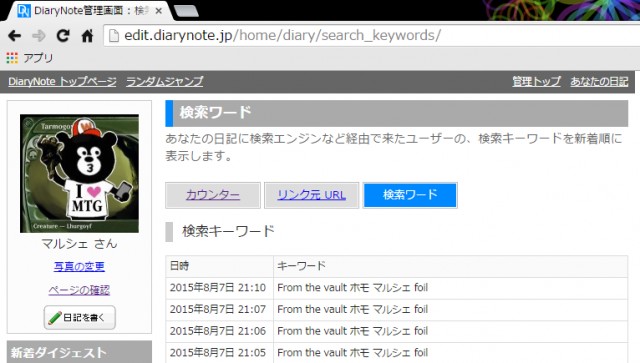Click the browser back arrow
640x363 pixels.
(x=15, y=36)
